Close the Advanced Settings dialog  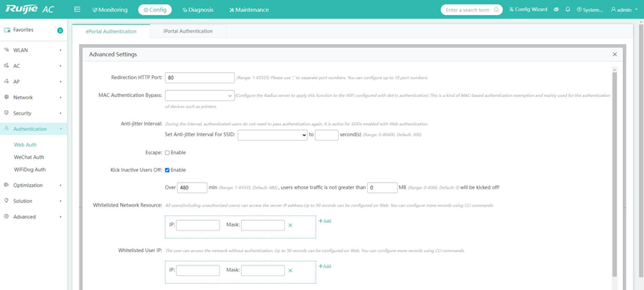615,54
